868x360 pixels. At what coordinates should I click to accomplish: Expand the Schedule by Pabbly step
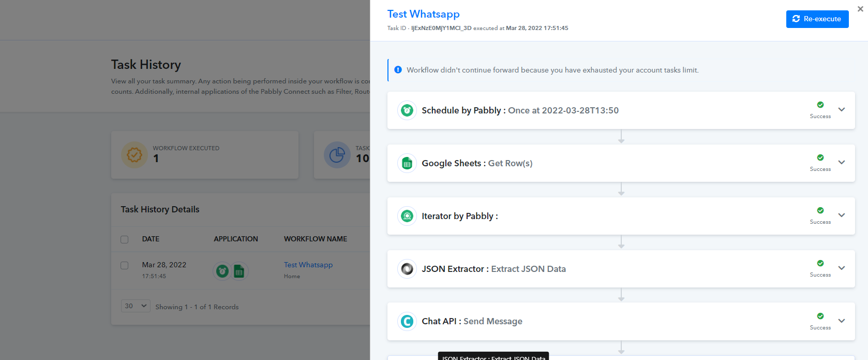point(842,110)
